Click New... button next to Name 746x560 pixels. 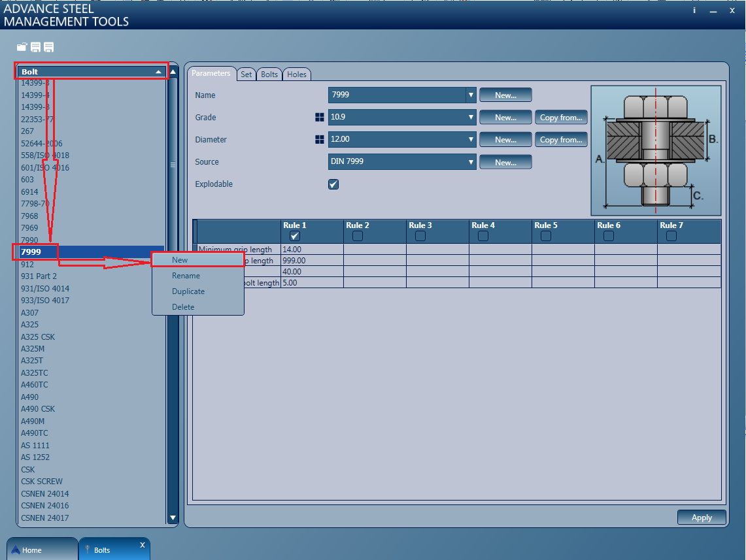(505, 95)
